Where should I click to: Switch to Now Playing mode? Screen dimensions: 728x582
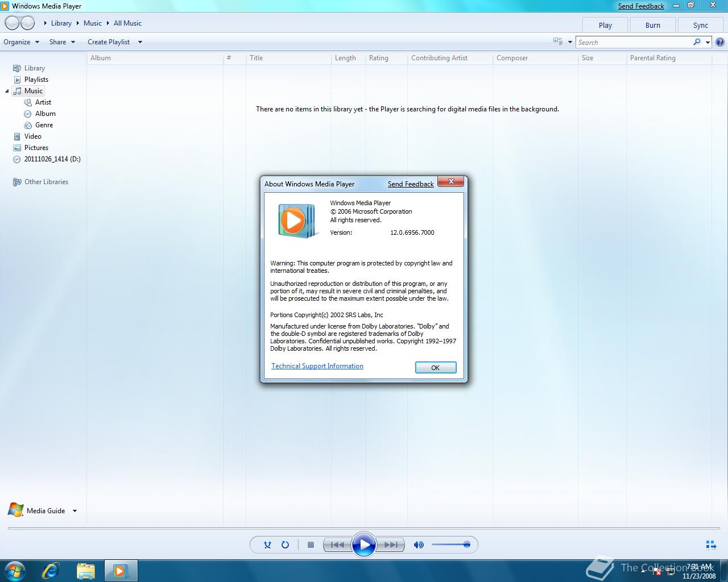[x=711, y=544]
